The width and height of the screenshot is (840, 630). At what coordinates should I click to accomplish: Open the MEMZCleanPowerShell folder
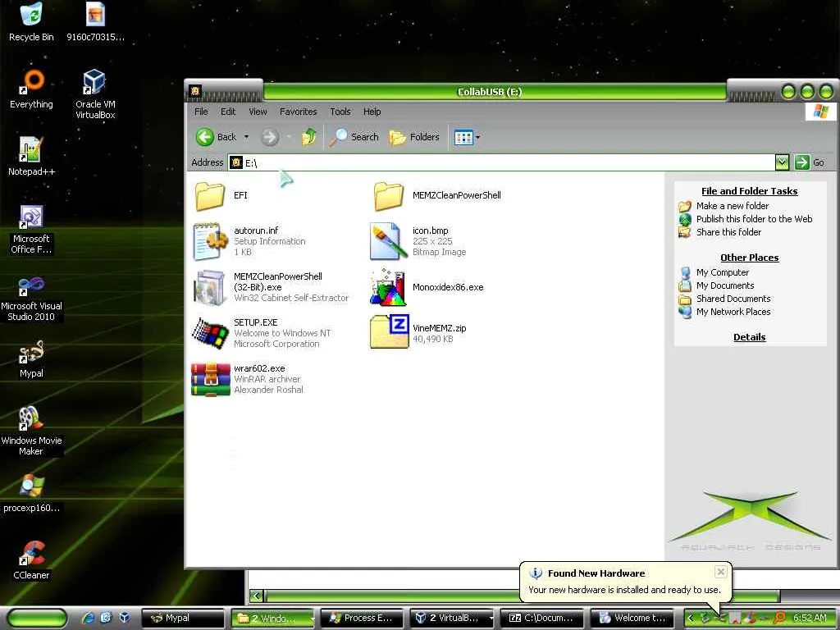click(388, 196)
